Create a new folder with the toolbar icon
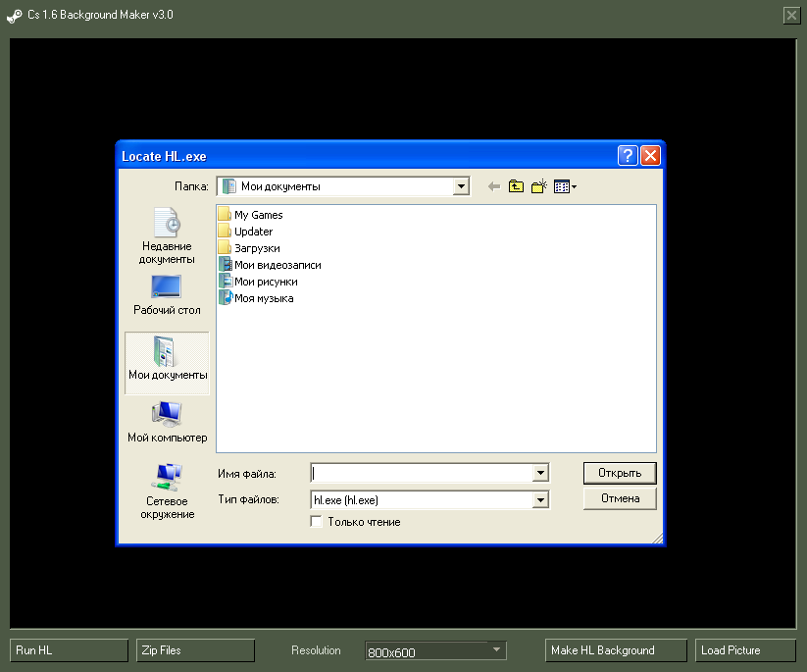Viewport: 807px width, 672px height. (539, 186)
